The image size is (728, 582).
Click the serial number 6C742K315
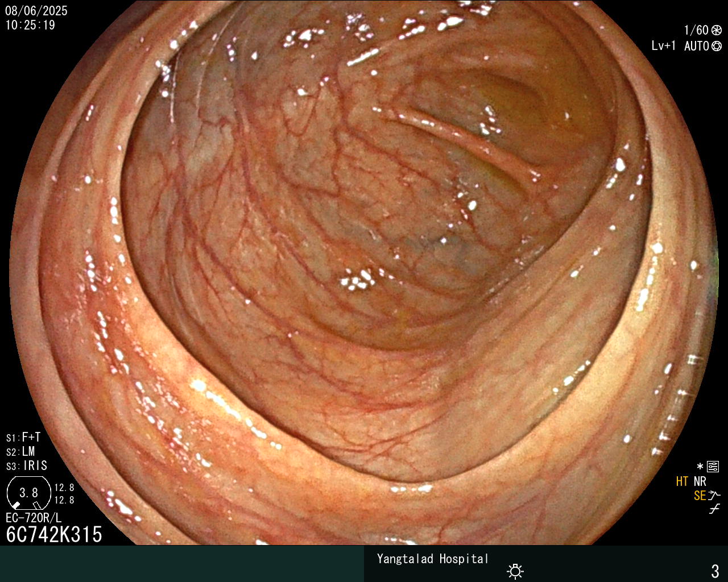coord(54,534)
